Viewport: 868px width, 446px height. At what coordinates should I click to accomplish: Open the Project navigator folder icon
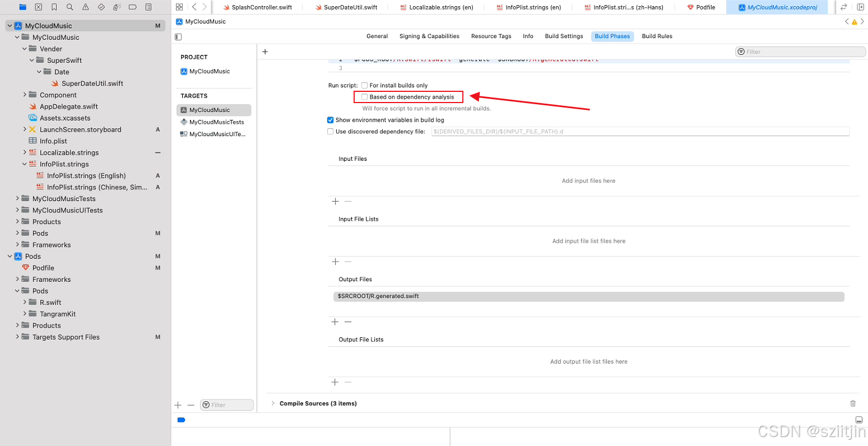coord(22,7)
